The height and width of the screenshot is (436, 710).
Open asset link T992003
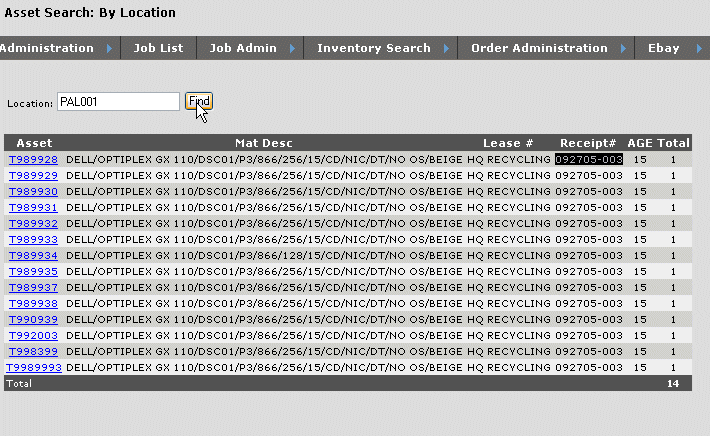(x=34, y=335)
